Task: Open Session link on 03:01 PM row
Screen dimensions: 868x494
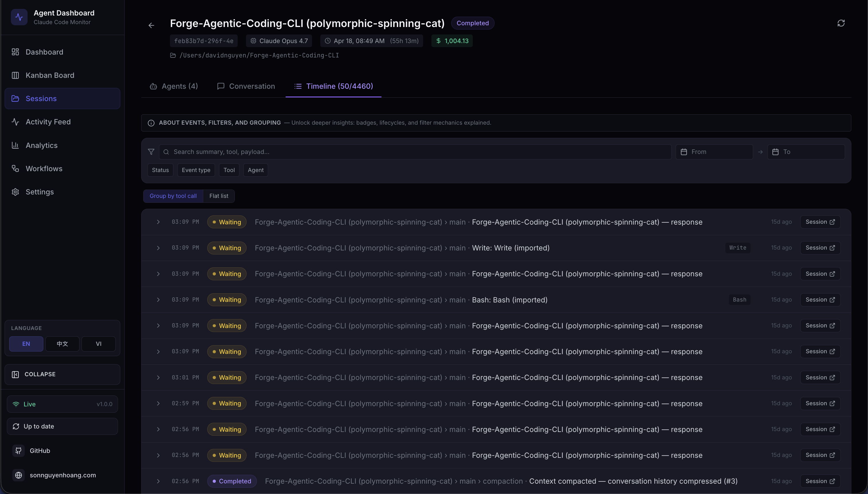Action: pos(820,377)
